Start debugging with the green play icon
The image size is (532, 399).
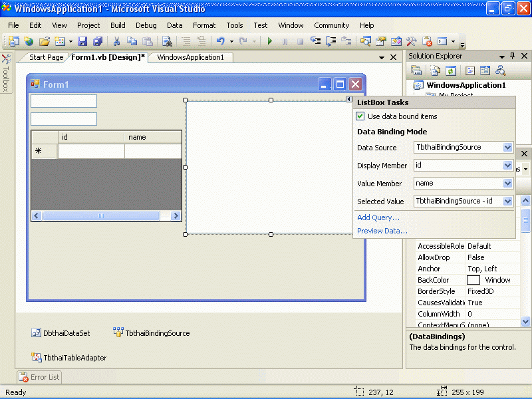tap(270, 41)
